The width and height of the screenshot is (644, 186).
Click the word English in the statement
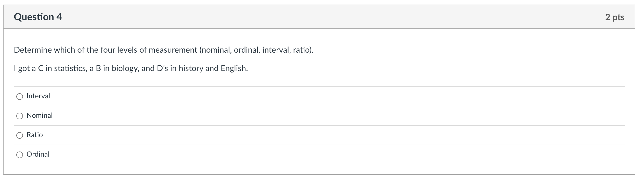click(234, 68)
